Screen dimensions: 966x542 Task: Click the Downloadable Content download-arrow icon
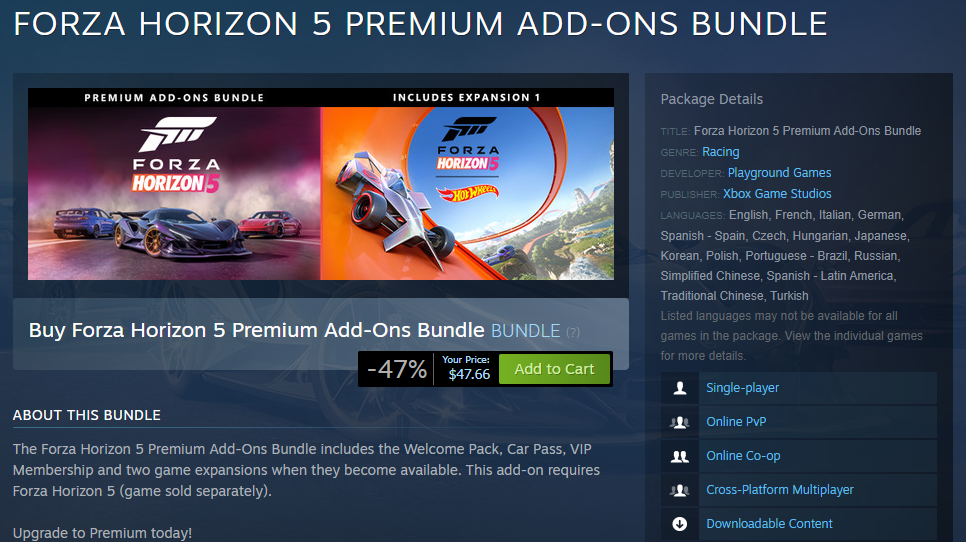(x=680, y=524)
